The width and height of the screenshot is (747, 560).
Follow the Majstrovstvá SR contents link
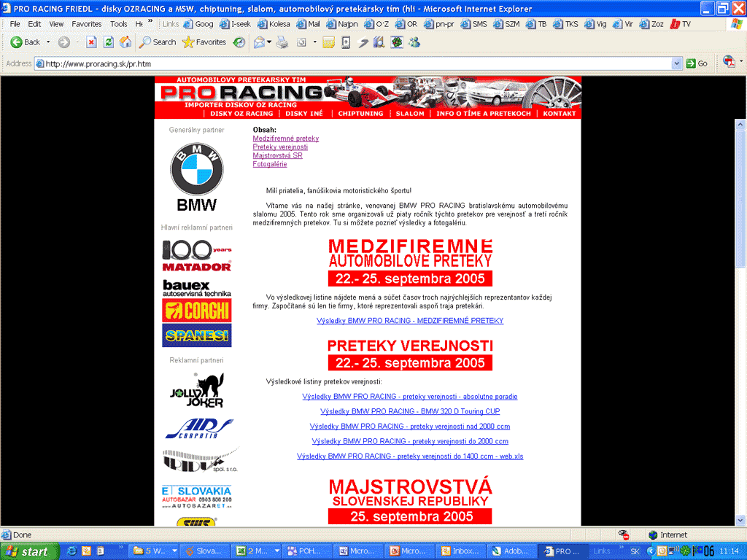tap(277, 156)
